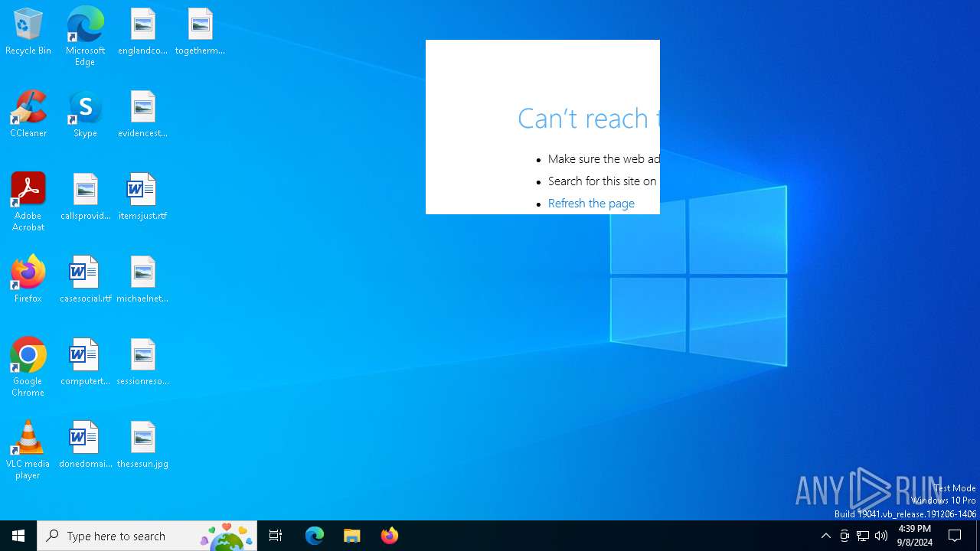Launch Firefox desktop shortcut
This screenshot has width=980, height=551.
tap(28, 280)
